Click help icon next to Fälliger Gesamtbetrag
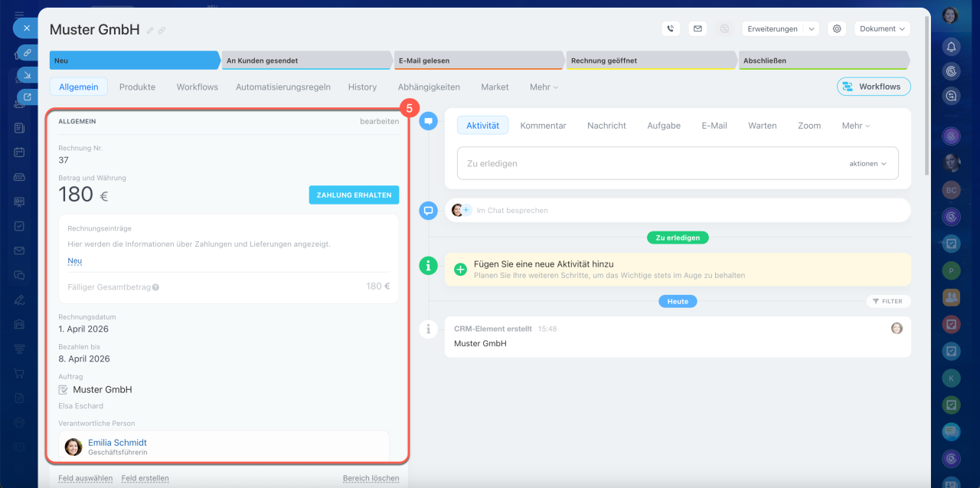 155,287
